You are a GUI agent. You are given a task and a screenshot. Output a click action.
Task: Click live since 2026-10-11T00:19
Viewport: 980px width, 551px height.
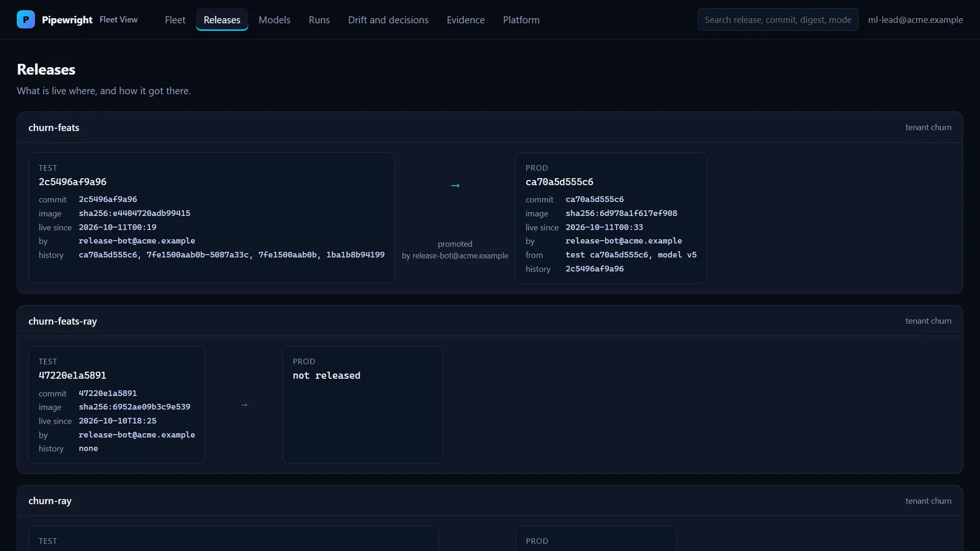[118, 227]
